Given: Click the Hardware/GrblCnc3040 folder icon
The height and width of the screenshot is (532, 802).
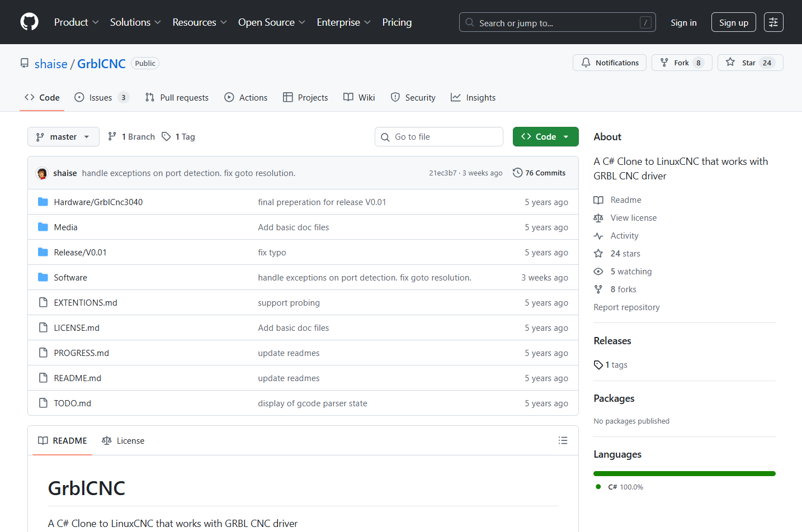Looking at the screenshot, I should [x=43, y=202].
